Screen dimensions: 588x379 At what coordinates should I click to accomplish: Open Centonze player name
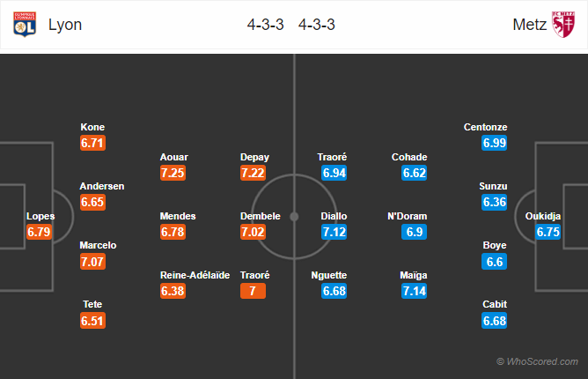tap(485, 127)
